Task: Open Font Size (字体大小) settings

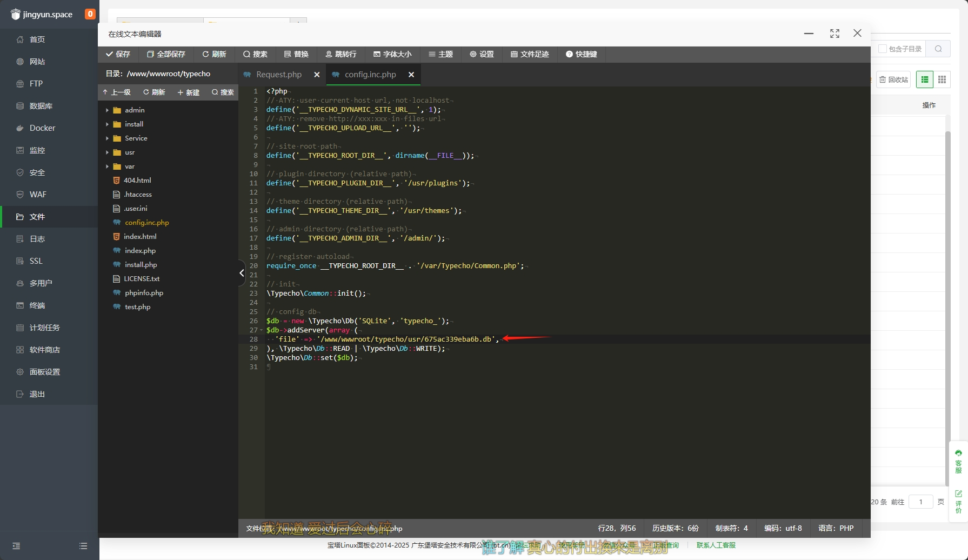Action: coord(392,54)
